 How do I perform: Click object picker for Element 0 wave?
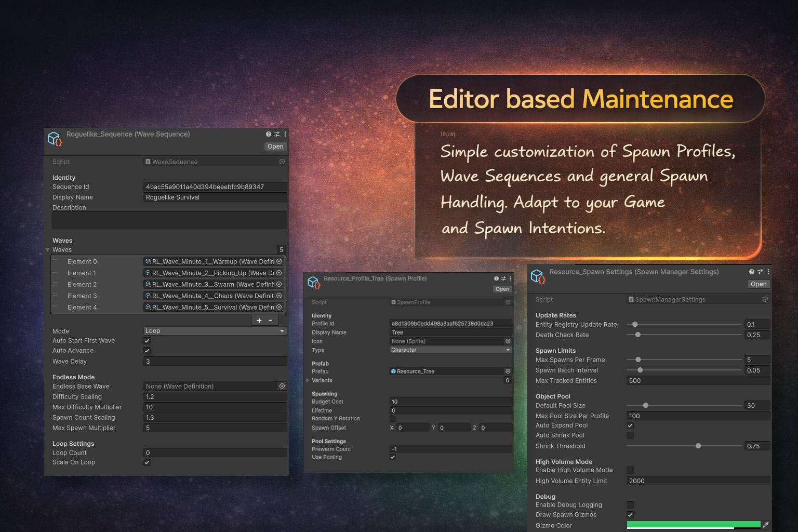[x=279, y=261]
